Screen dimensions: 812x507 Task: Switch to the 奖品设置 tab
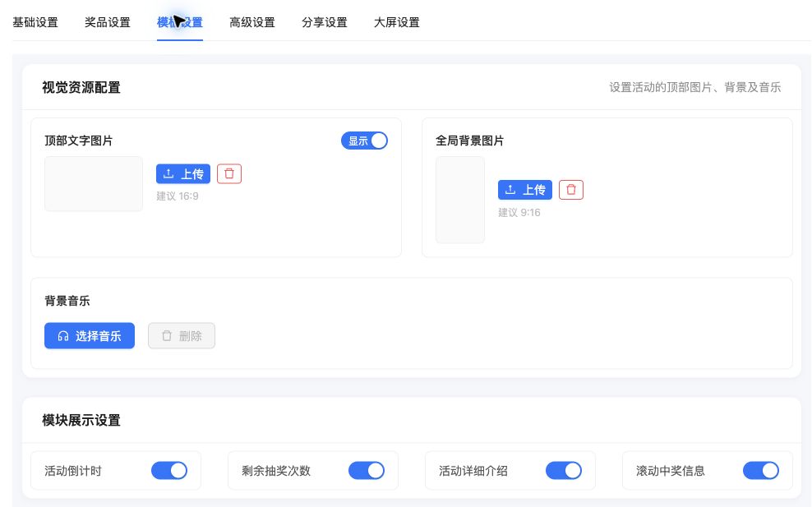(x=108, y=22)
